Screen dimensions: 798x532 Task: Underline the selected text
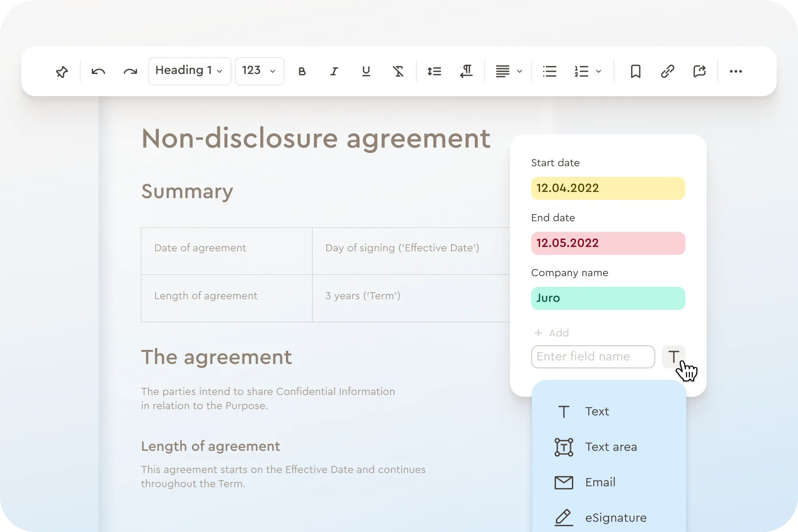pos(365,71)
